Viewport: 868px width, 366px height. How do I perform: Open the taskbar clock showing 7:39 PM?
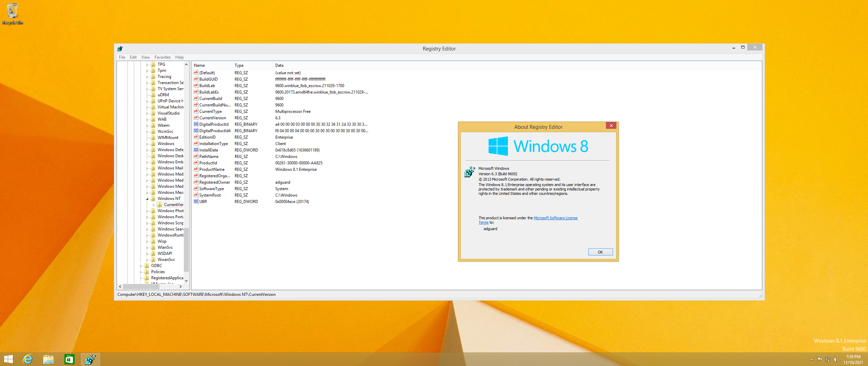[853, 360]
